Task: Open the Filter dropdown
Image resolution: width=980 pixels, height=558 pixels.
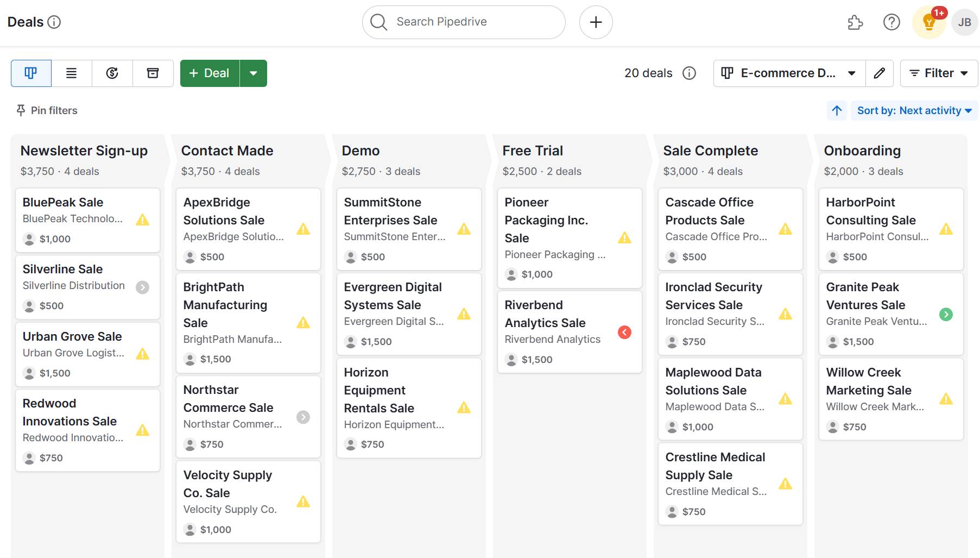Action: (939, 73)
